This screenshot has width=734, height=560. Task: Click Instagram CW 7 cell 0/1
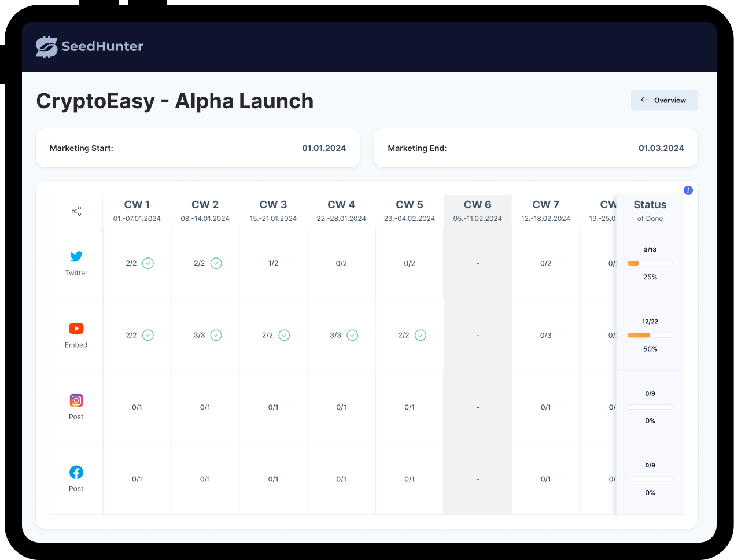click(545, 407)
